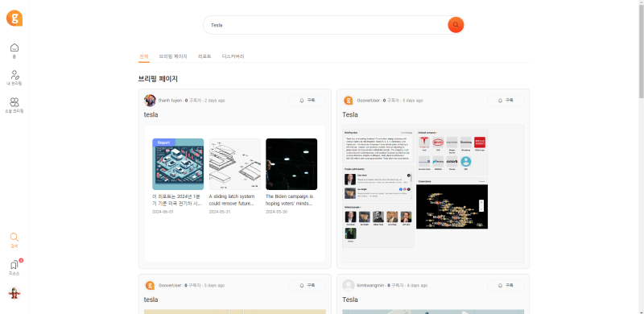Viewport: 644px width, 314px height.
Task: Switch to the 리포트 tab
Action: (x=204, y=56)
